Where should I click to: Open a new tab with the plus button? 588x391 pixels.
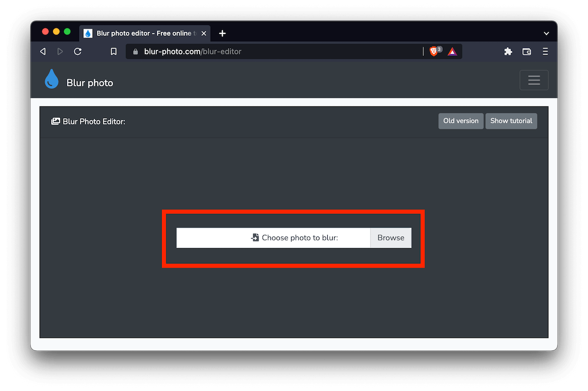[222, 33]
